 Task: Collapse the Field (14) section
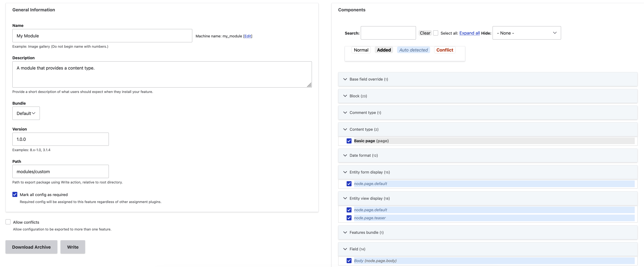pyautogui.click(x=488, y=249)
